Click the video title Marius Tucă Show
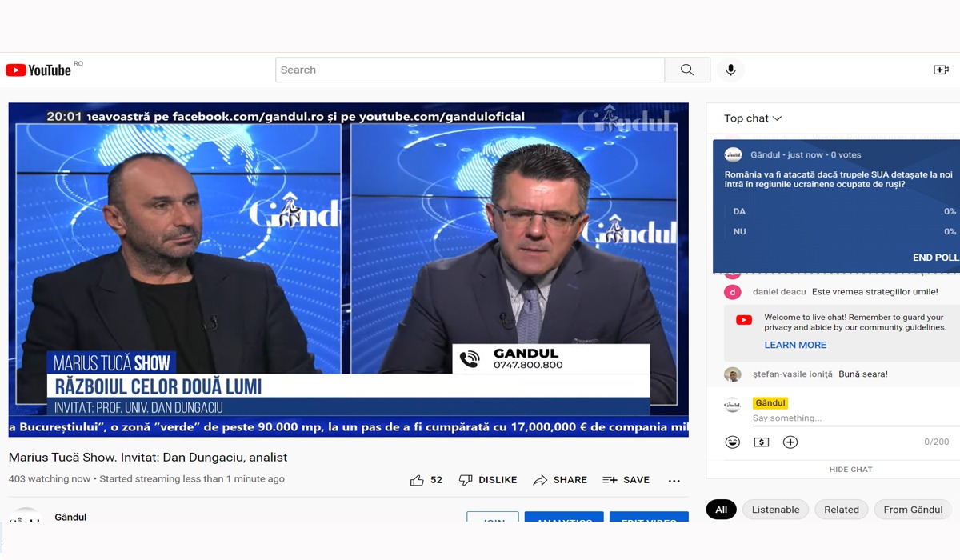 (x=148, y=458)
